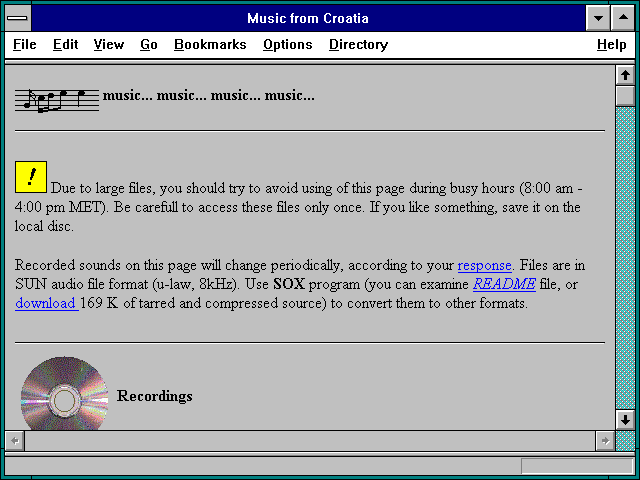Open the README file link
The height and width of the screenshot is (480, 640).
pos(504,284)
